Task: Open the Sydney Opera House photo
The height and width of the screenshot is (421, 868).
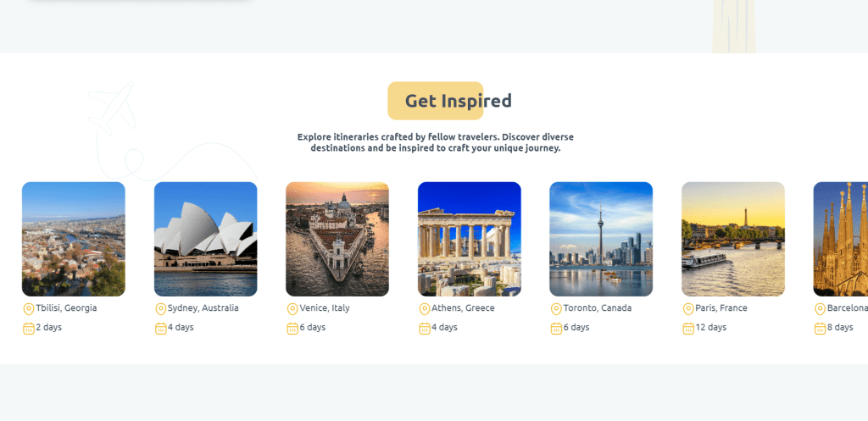Action: [x=205, y=239]
